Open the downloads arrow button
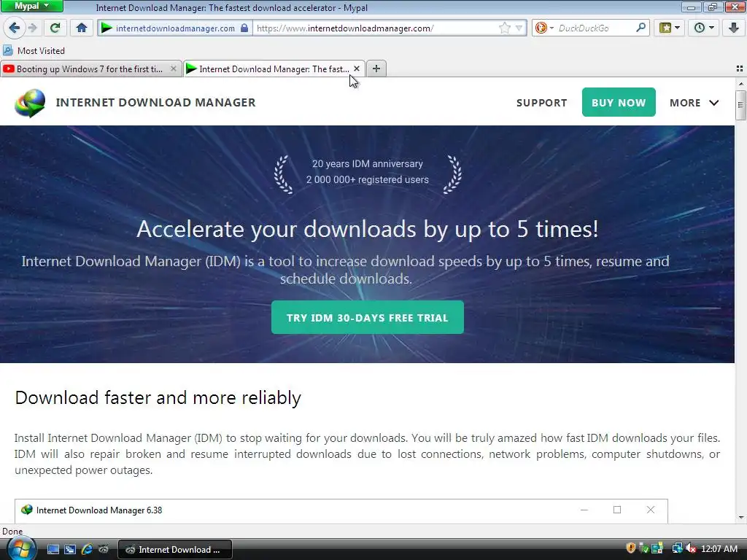Image resolution: width=747 pixels, height=560 pixels. [734, 28]
